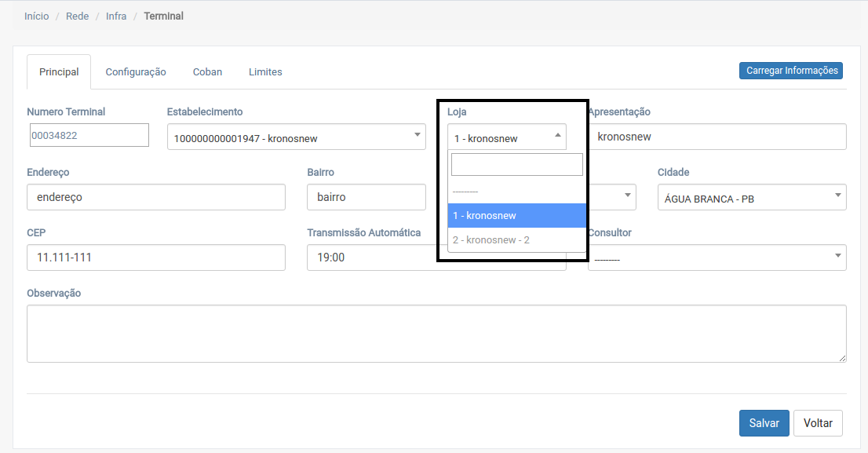Open the Coban tab

(207, 71)
